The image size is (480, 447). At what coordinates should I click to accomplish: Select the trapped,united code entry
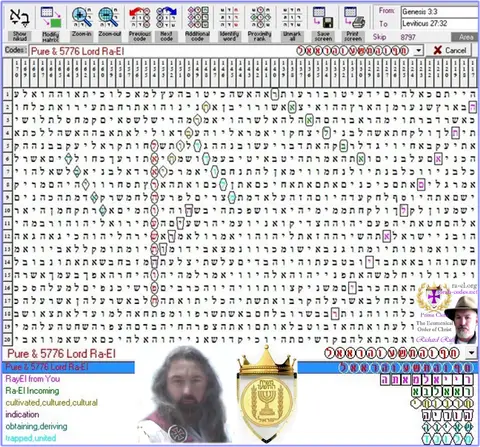click(x=31, y=438)
